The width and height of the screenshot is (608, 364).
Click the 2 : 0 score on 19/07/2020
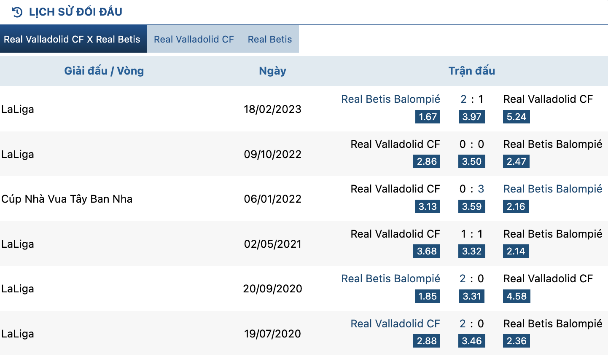coord(472,324)
